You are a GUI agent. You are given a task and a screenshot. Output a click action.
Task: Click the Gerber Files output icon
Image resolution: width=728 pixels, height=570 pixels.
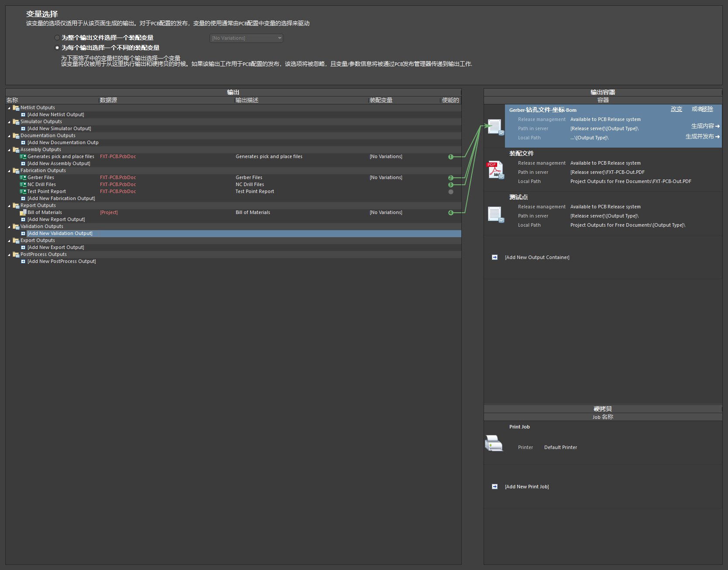(23, 177)
